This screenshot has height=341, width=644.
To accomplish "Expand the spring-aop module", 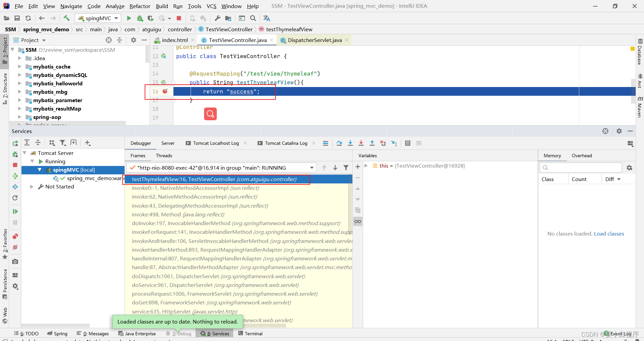I will (x=19, y=117).
